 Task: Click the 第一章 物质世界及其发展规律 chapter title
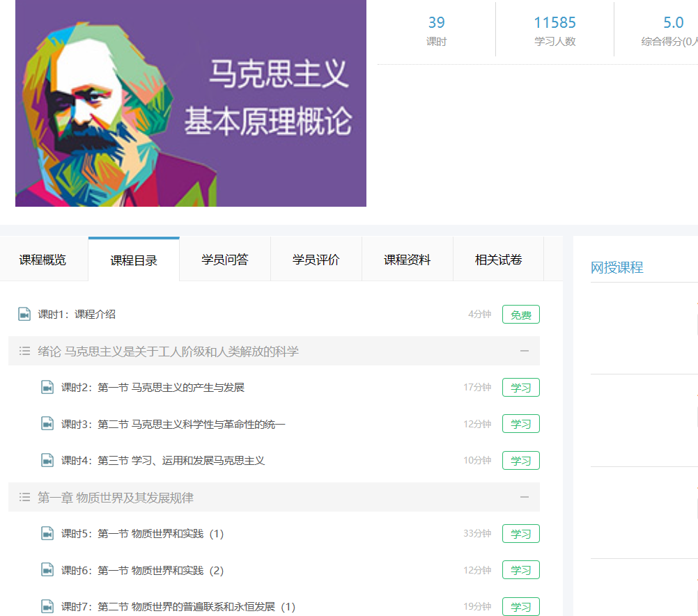(x=116, y=497)
